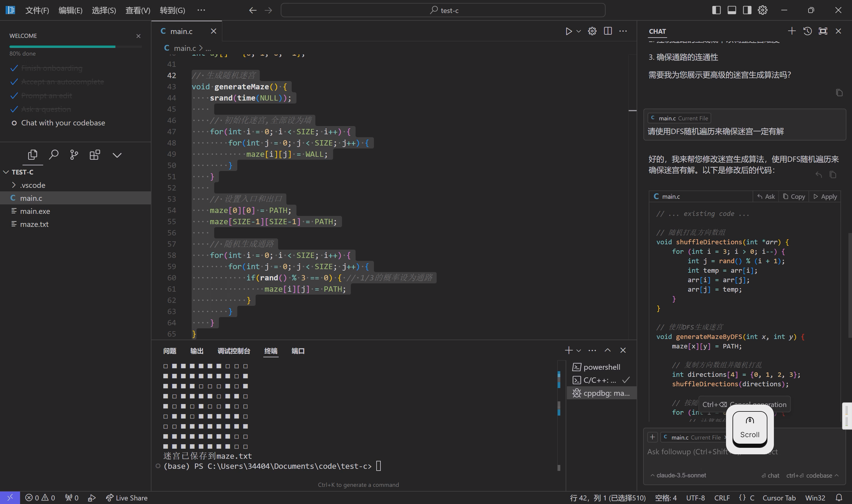The image size is (852, 504).
Task: Toggle the Prompt an edit checkmark
Action: point(14,96)
